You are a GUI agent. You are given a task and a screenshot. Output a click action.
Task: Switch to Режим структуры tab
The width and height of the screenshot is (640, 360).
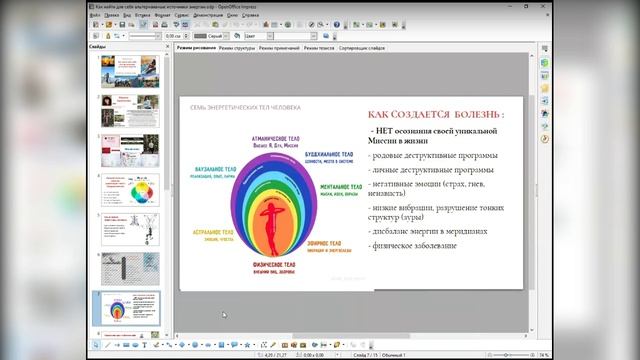[x=237, y=48]
